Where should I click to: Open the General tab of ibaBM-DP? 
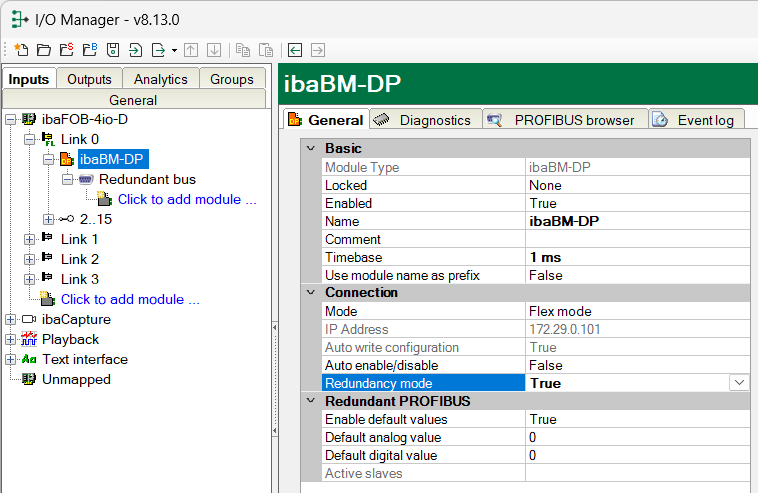[x=326, y=119]
